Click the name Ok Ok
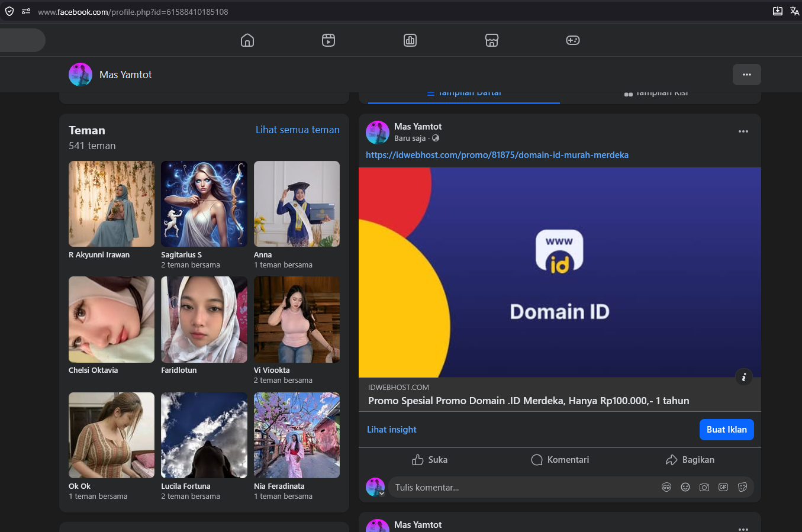Image resolution: width=802 pixels, height=532 pixels. (x=79, y=486)
